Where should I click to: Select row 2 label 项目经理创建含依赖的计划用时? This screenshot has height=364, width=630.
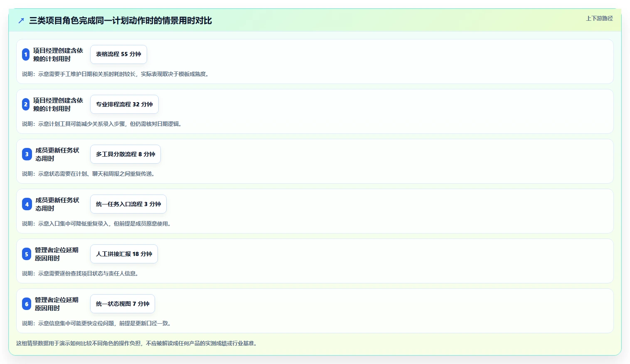[x=58, y=104]
